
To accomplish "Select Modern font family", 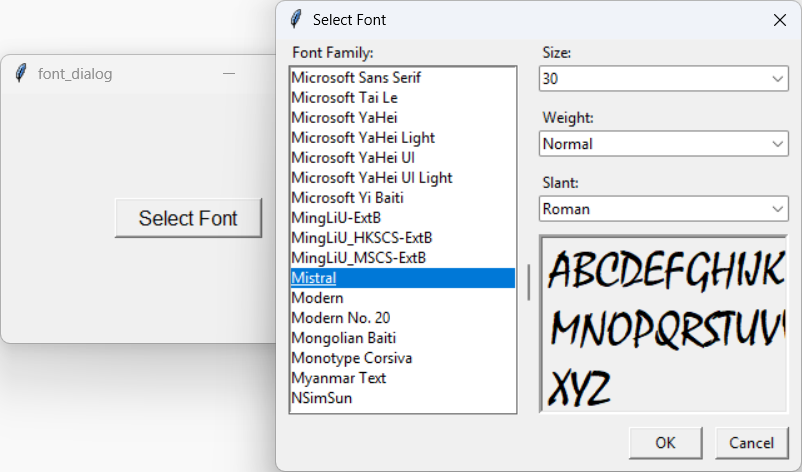I will click(403, 298).
